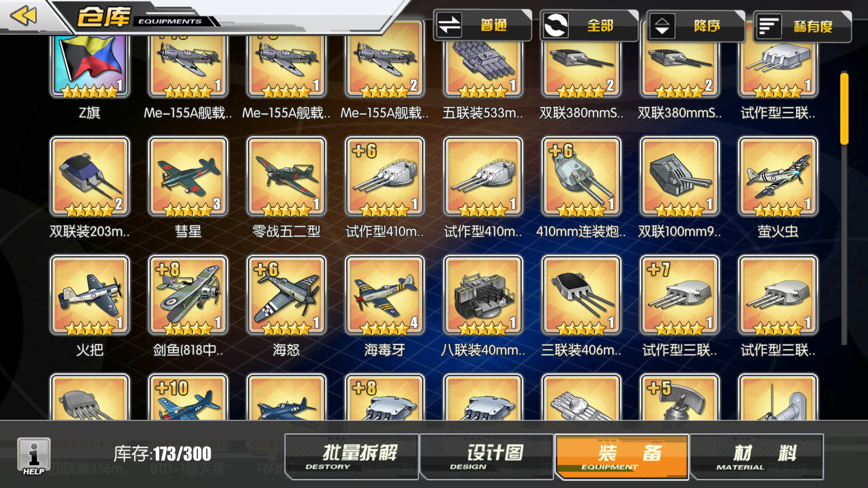Toggle the 普通 view mode switch

482,25
